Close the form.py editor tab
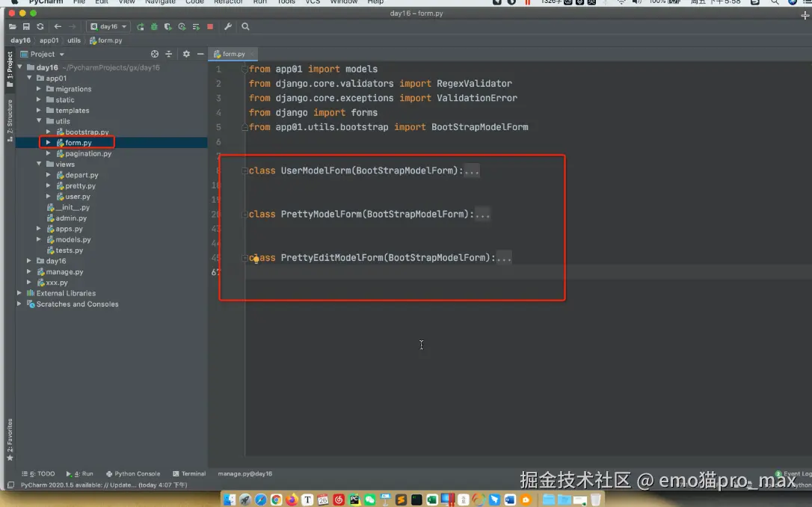 252,54
